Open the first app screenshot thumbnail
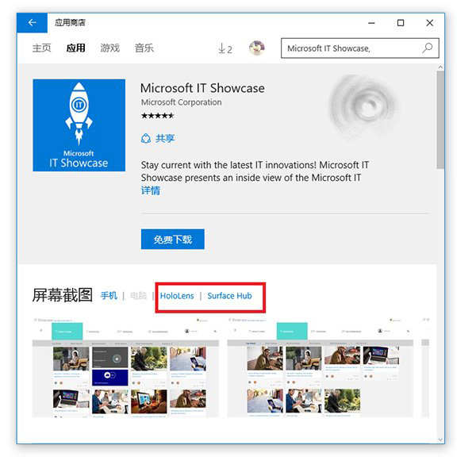The width and height of the screenshot is (476, 472). 125,367
